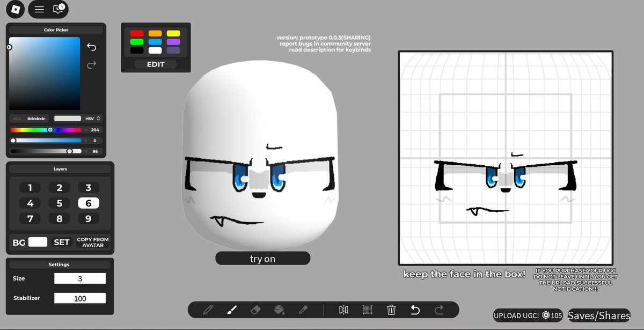Select the red palette swatch

pos(137,33)
